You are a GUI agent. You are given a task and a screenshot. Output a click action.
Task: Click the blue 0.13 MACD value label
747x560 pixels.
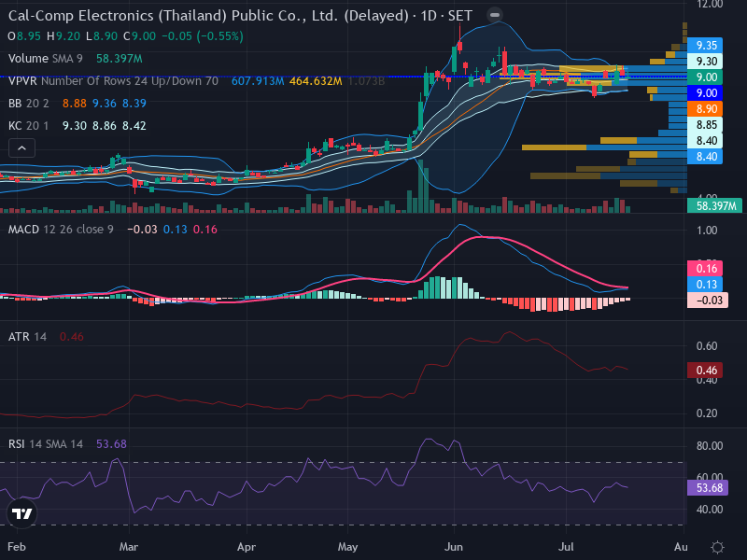tap(705, 285)
